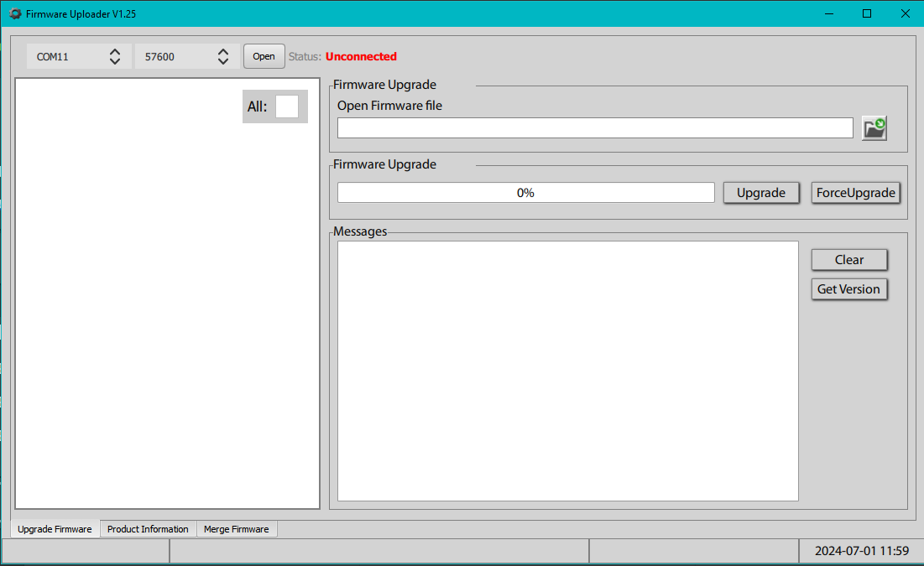Click the COM port up stepper arrow
This screenshot has width=924, height=566.
point(115,51)
